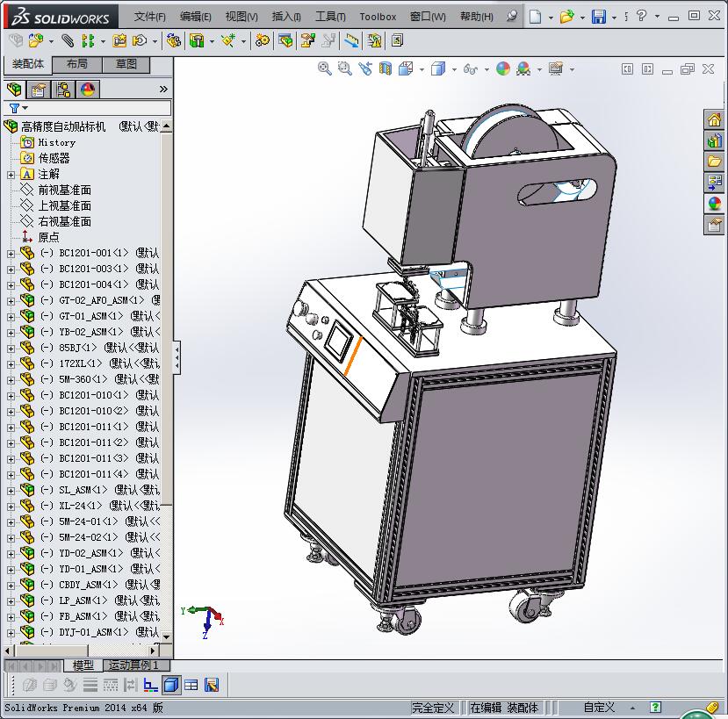The image size is (728, 719).
Task: Open Custom Properties icon in task pane
Action: pyautogui.click(x=714, y=225)
